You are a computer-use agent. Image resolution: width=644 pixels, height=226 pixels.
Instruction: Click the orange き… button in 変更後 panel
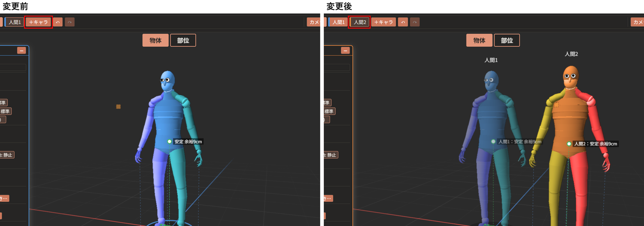point(328,199)
